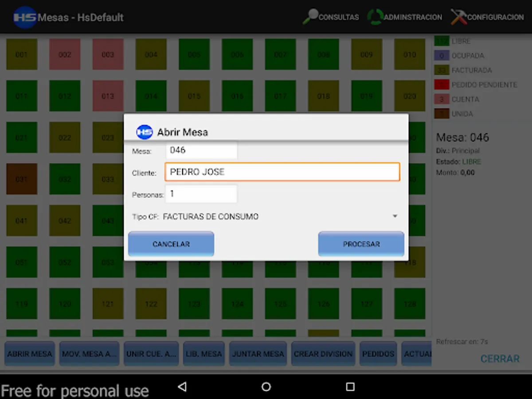Tap the CREAR DIVISION button
The width and height of the screenshot is (532, 399).
pos(323,354)
